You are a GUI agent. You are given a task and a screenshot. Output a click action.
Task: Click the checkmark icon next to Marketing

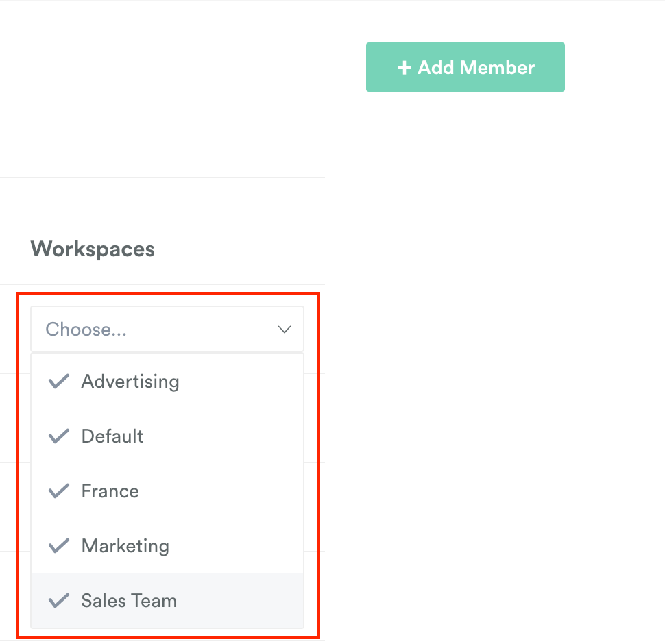coord(58,546)
